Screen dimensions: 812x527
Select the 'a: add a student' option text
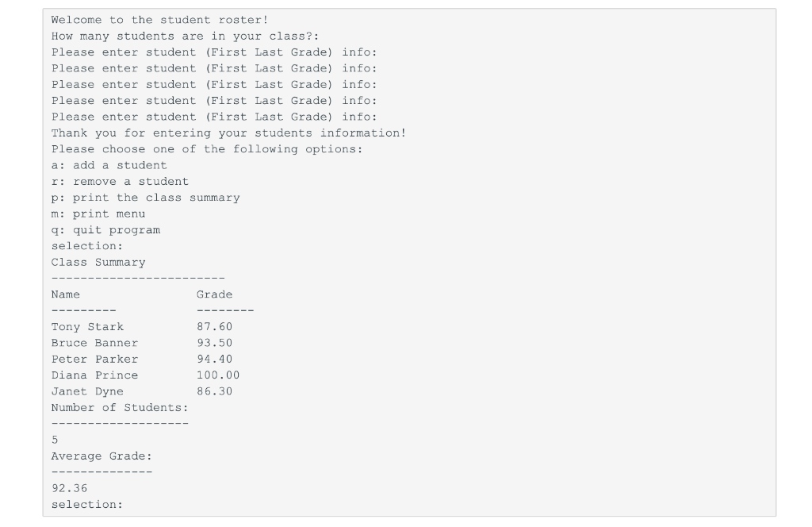109,165
